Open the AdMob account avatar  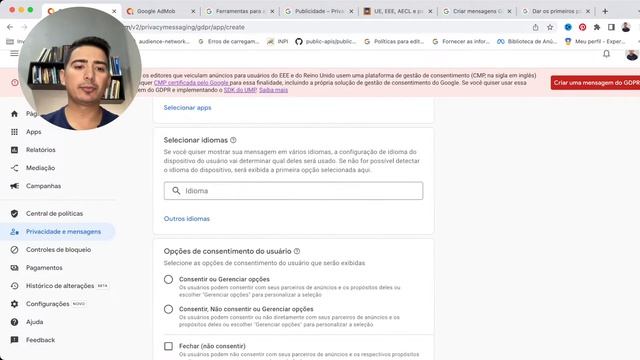[x=631, y=54]
